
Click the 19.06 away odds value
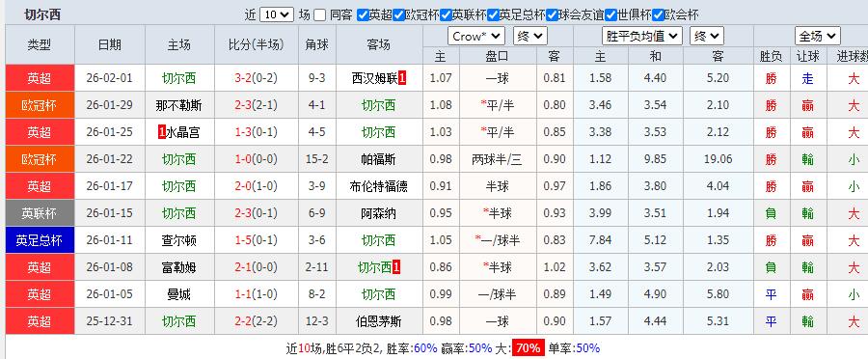(718, 159)
